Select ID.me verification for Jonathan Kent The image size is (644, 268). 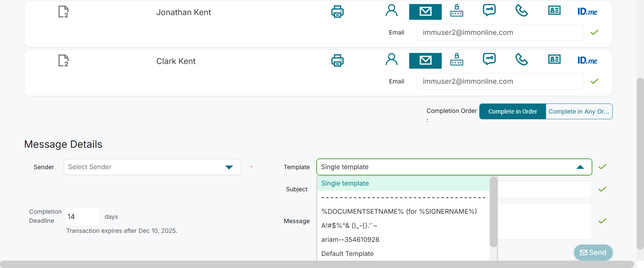click(587, 12)
